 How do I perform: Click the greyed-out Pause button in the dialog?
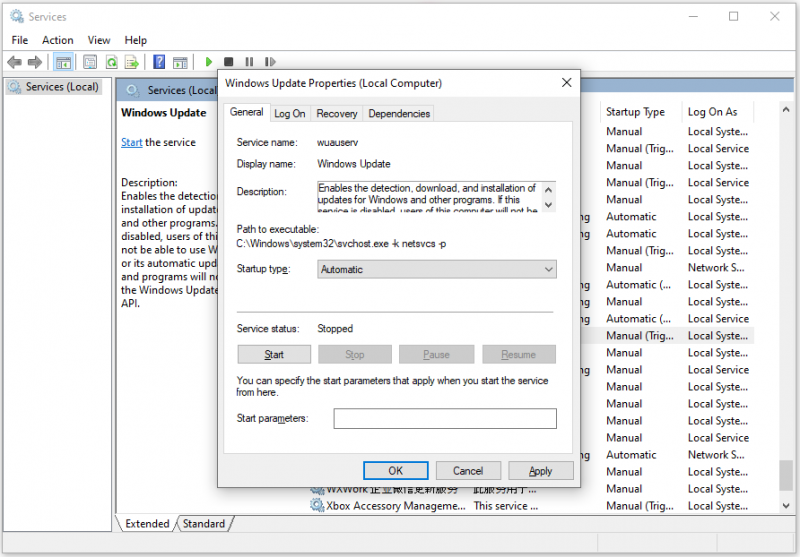[x=436, y=355]
